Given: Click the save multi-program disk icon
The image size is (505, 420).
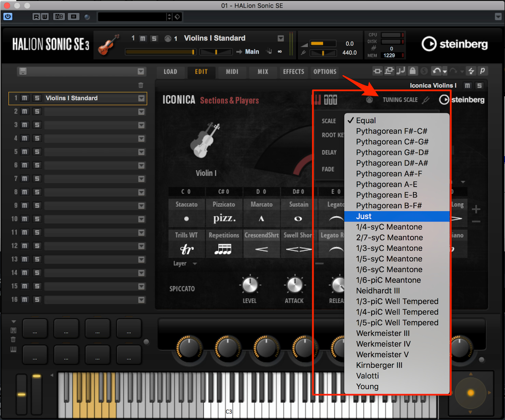Looking at the screenshot, I should point(23,71).
